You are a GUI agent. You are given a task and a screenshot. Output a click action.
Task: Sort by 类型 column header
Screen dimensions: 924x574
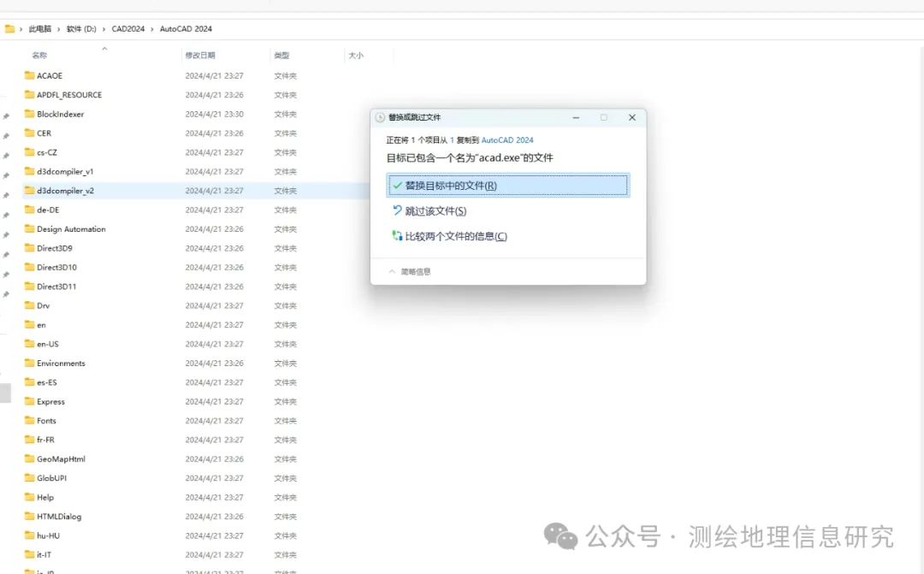(281, 56)
